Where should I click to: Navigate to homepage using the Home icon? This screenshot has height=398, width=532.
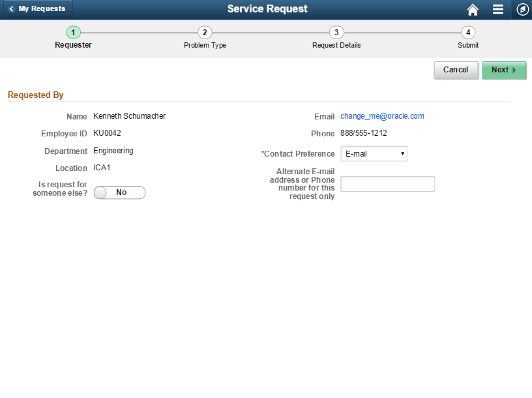coord(473,9)
